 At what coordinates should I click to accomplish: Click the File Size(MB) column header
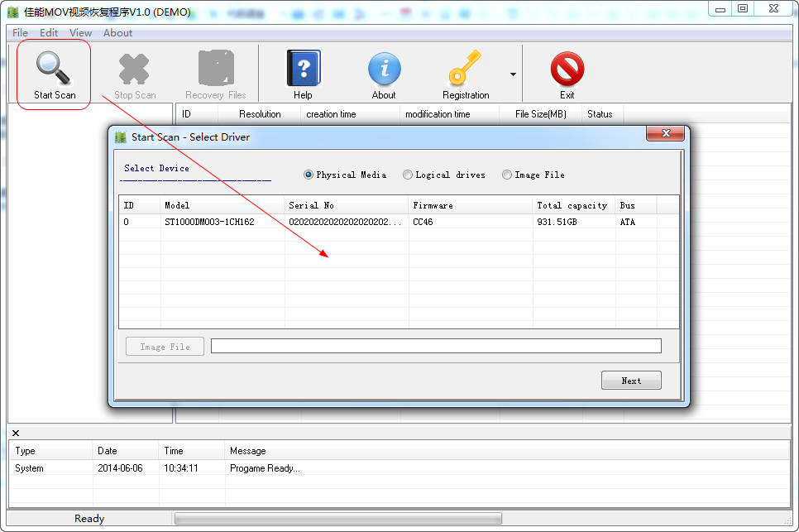[541, 114]
